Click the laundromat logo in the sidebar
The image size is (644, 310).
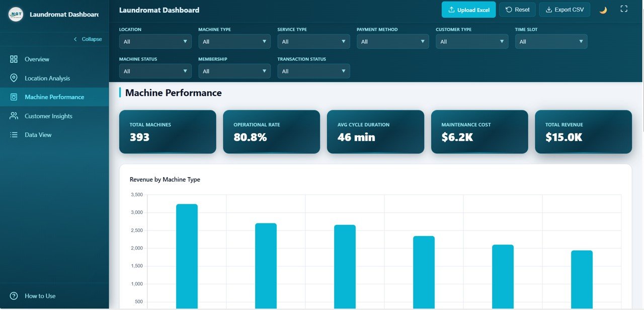click(x=16, y=14)
